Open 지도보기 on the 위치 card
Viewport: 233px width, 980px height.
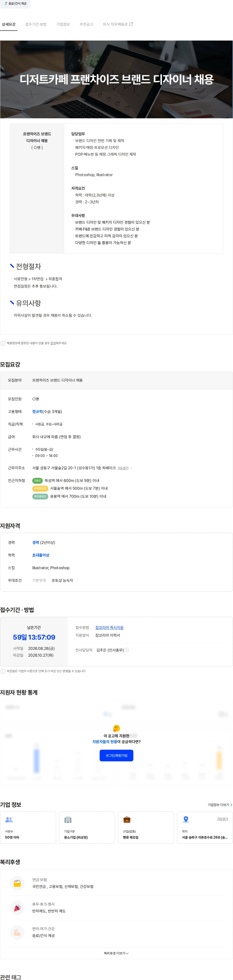(x=222, y=819)
